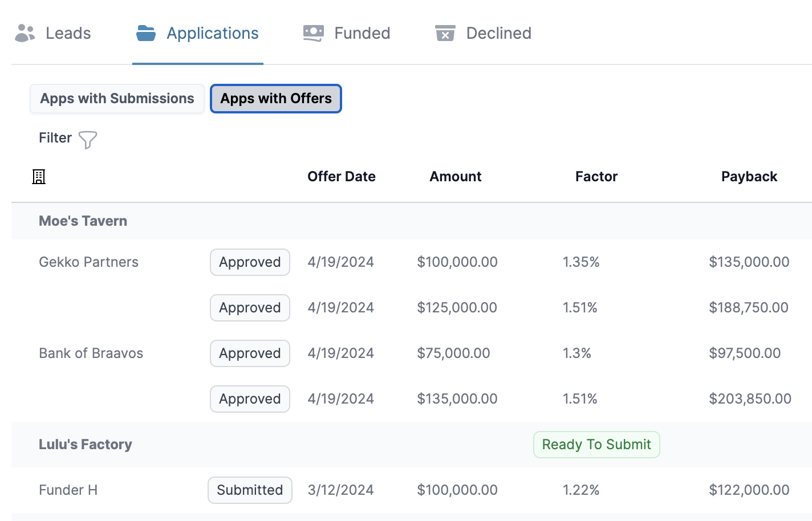Click Ready To Submit badge
Image resolution: width=812 pixels, height=521 pixels.
[x=596, y=445]
